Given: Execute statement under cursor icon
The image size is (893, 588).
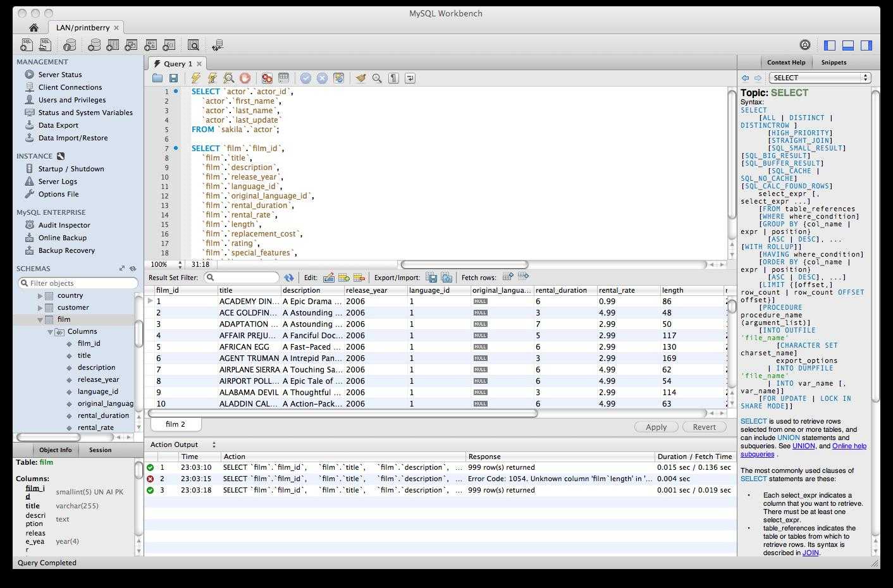Looking at the screenshot, I should tap(212, 78).
